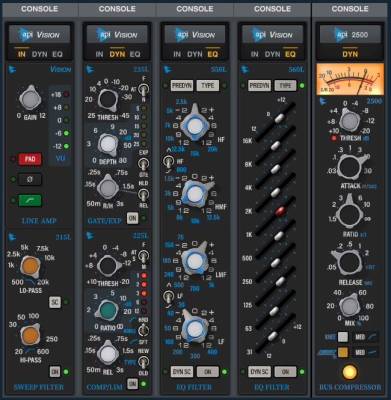
Task: Click the TYPE button on 560L graphic EQ
Action: [x=285, y=86]
